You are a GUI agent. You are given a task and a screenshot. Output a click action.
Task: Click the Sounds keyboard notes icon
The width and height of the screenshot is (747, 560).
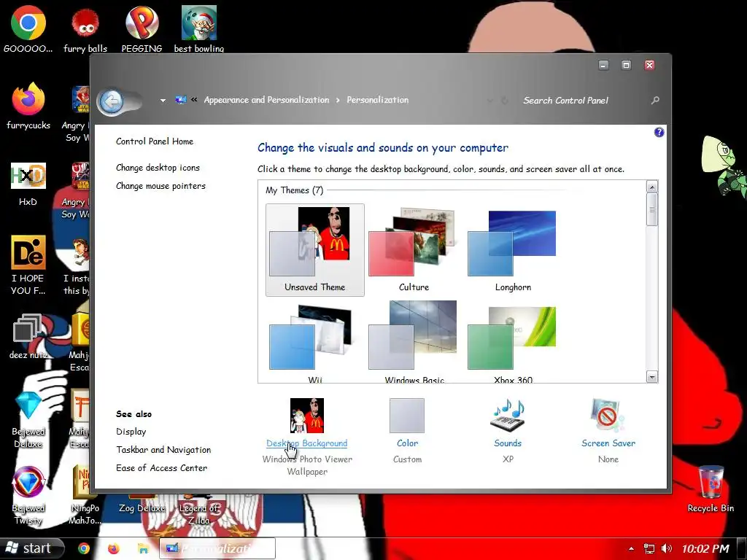[508, 415]
